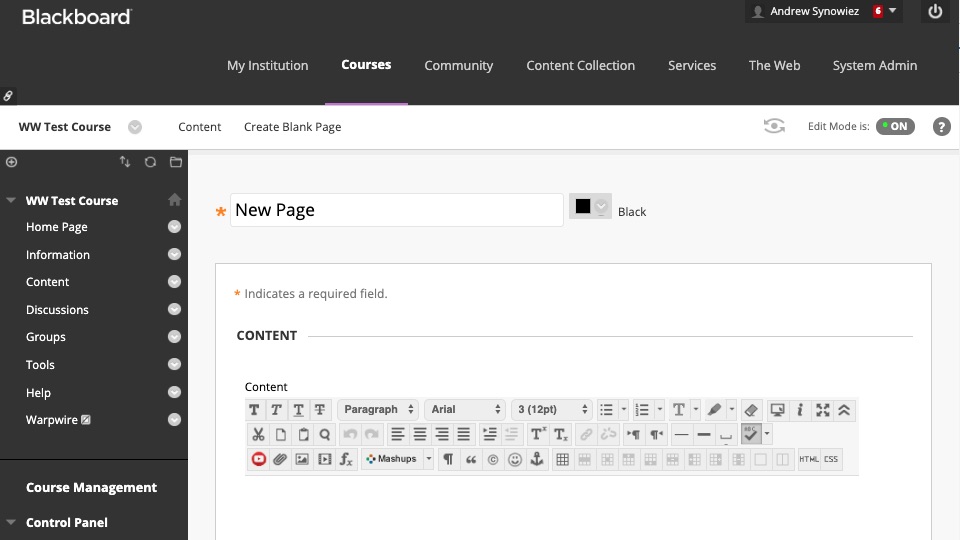Insert a table in the editor
Image resolution: width=960 pixels, height=540 pixels.
[562, 459]
